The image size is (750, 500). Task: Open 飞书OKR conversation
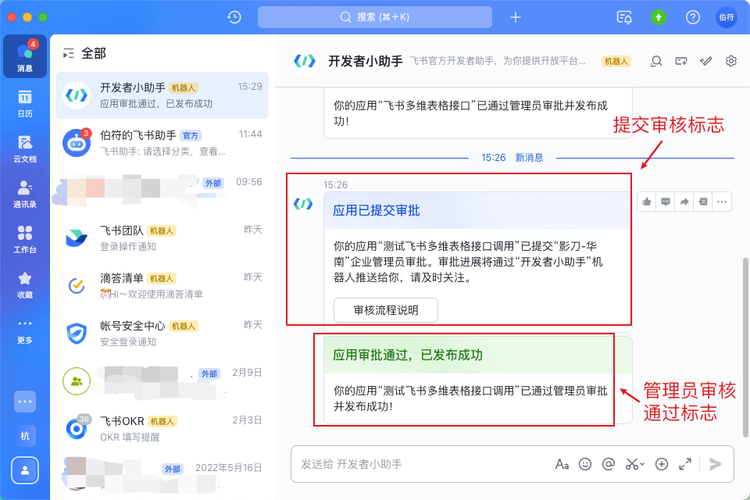(162, 429)
